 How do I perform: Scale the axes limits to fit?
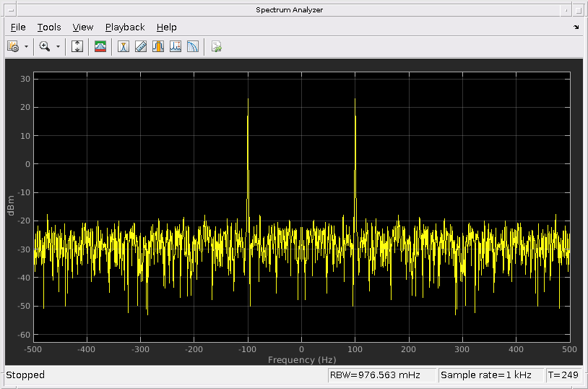pos(77,46)
